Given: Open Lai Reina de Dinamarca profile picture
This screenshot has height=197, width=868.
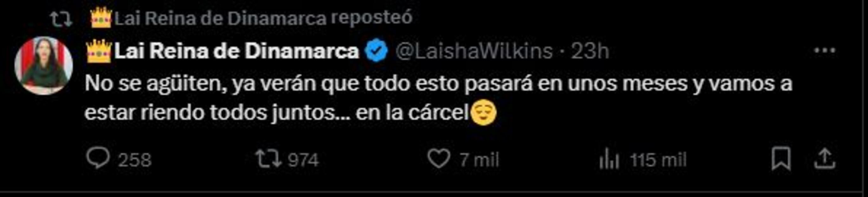Looking at the screenshot, I should [x=43, y=66].
